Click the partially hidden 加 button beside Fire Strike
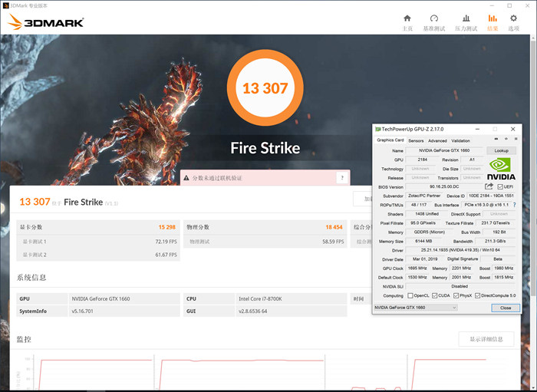 [x=363, y=199]
